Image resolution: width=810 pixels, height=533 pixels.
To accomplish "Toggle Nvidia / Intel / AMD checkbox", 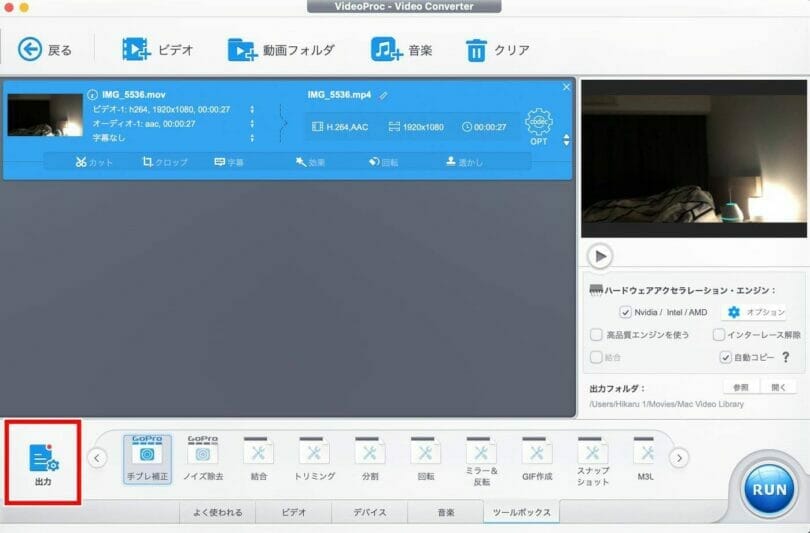I will coord(625,312).
